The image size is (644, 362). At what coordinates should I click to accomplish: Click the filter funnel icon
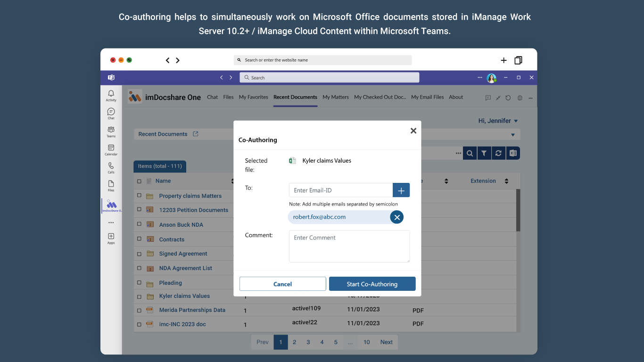(x=484, y=153)
